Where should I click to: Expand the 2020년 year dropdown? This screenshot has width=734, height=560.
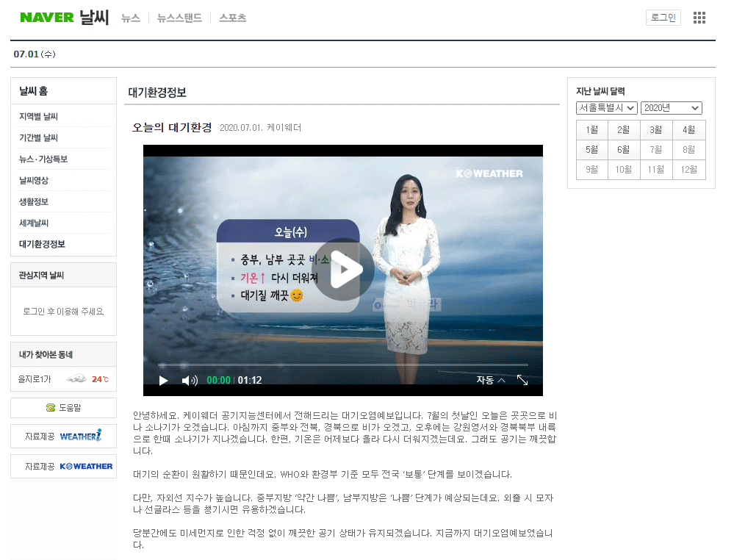point(671,108)
